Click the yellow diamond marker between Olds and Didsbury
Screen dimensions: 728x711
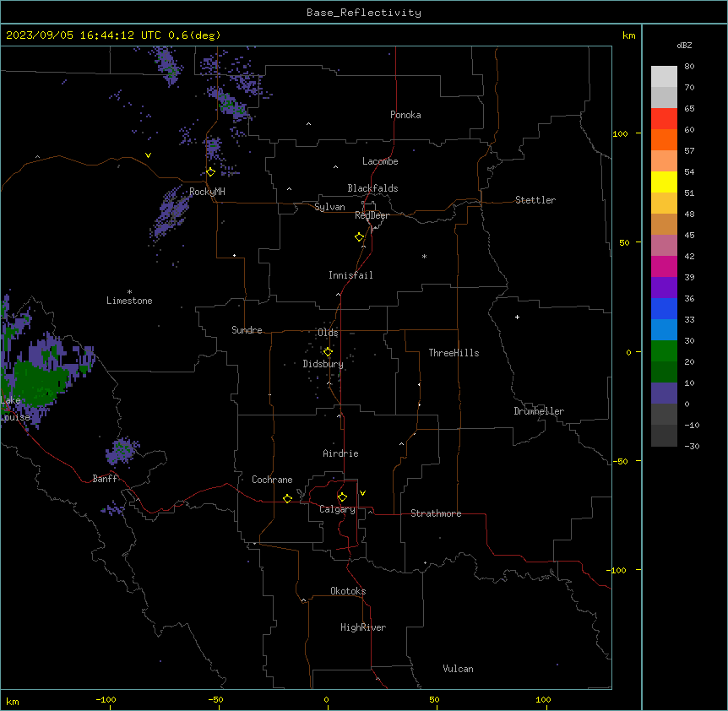tap(328, 352)
